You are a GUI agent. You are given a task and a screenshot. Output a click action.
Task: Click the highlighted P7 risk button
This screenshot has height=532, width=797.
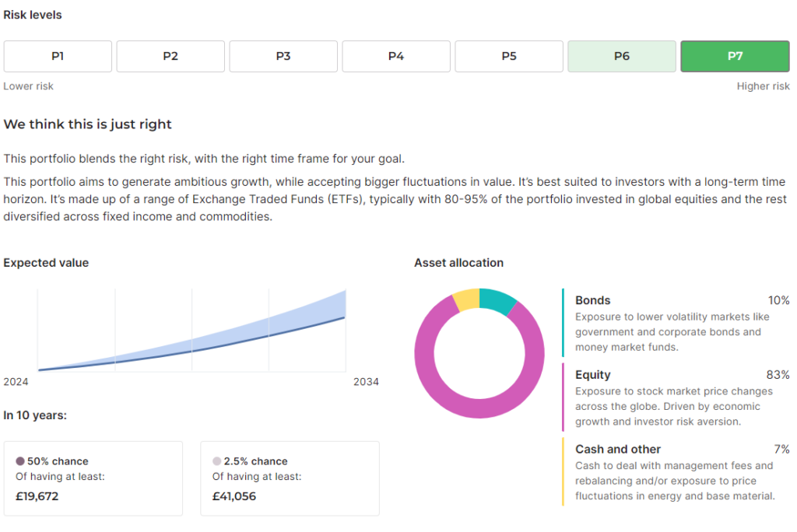[735, 56]
